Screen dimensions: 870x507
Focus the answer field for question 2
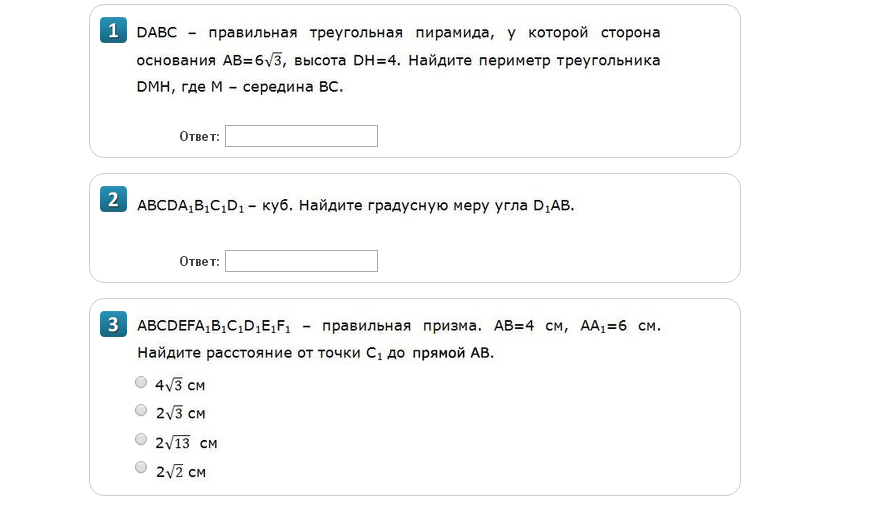301,261
